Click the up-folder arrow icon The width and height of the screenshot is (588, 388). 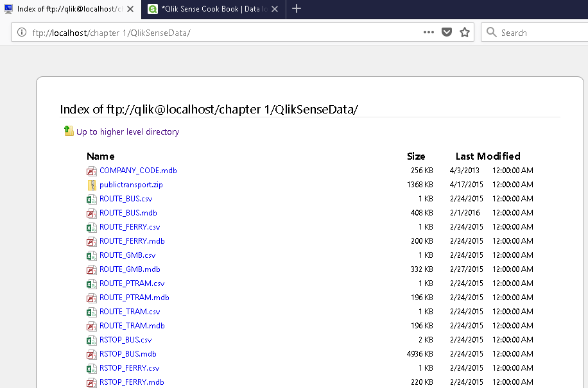pos(69,131)
